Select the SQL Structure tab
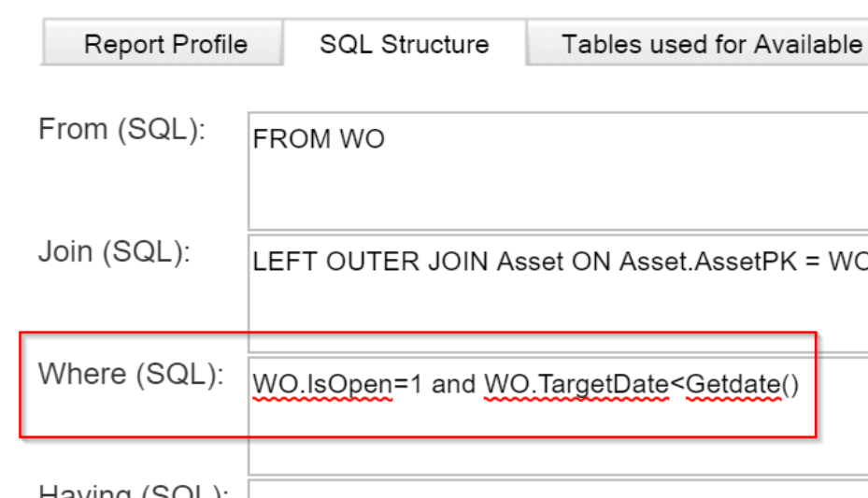This screenshot has height=498, width=868. (405, 43)
